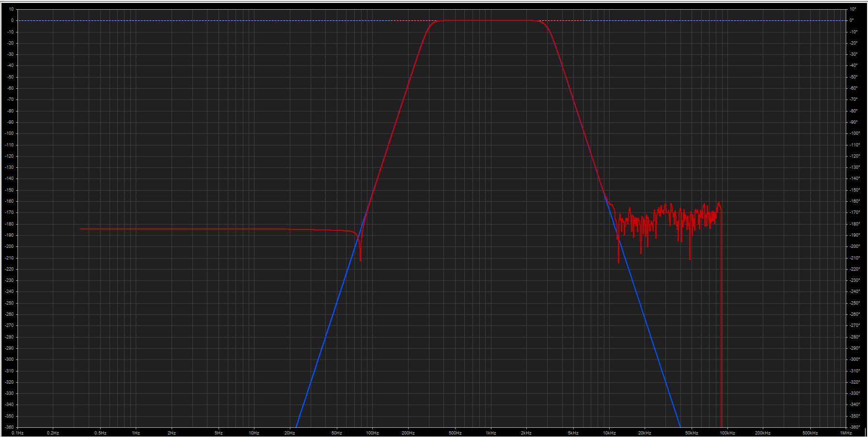Select the 1MHz label at the axis end
This screenshot has height=437, width=868.
point(846,433)
